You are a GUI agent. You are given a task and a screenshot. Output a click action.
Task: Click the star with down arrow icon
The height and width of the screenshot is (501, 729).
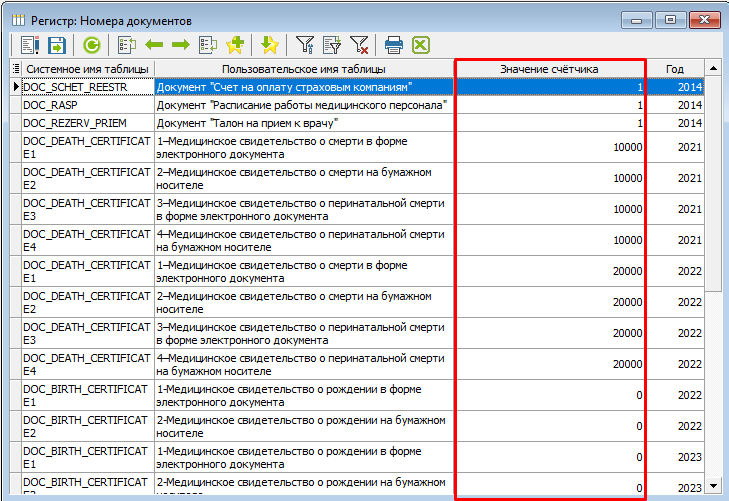click(x=270, y=45)
